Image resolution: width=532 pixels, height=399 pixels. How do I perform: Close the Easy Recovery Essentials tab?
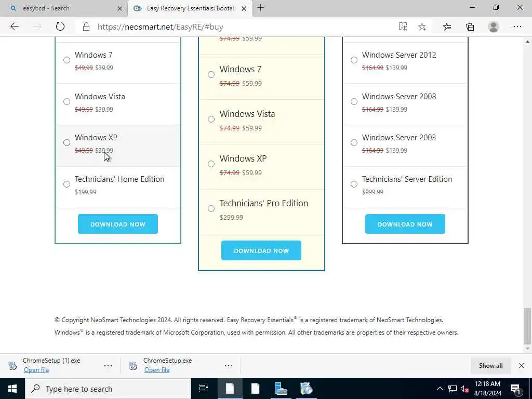[244, 8]
